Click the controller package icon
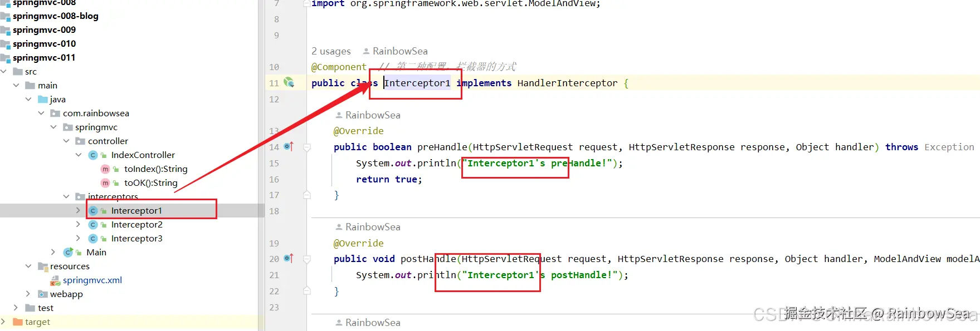The image size is (980, 331). (80, 141)
